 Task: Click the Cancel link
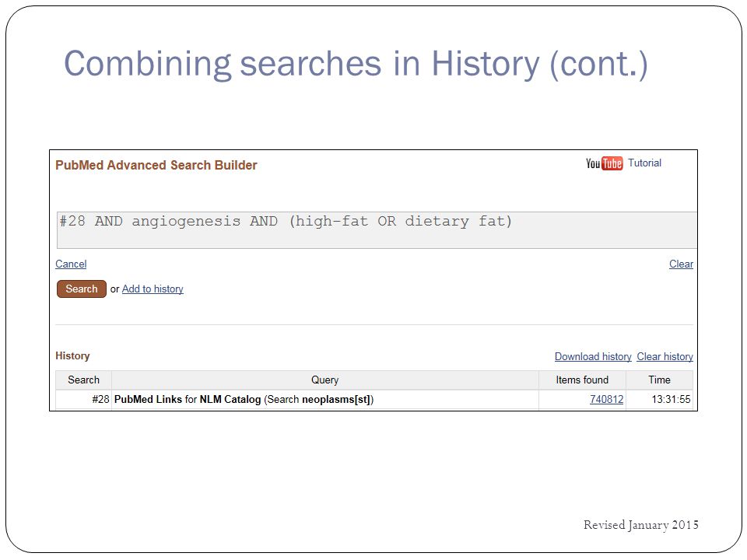pyautogui.click(x=71, y=264)
